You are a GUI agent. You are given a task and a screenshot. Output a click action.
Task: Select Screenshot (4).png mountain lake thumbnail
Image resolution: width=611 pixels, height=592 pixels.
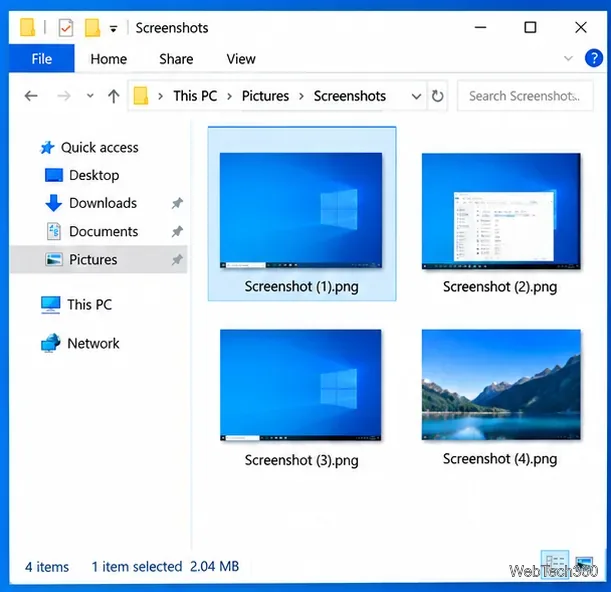(x=501, y=385)
